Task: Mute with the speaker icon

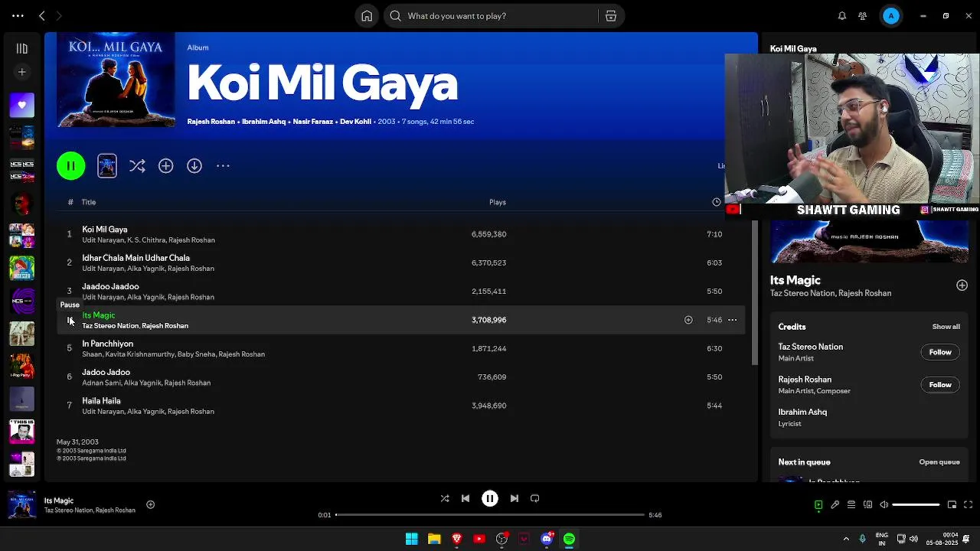Action: click(884, 505)
